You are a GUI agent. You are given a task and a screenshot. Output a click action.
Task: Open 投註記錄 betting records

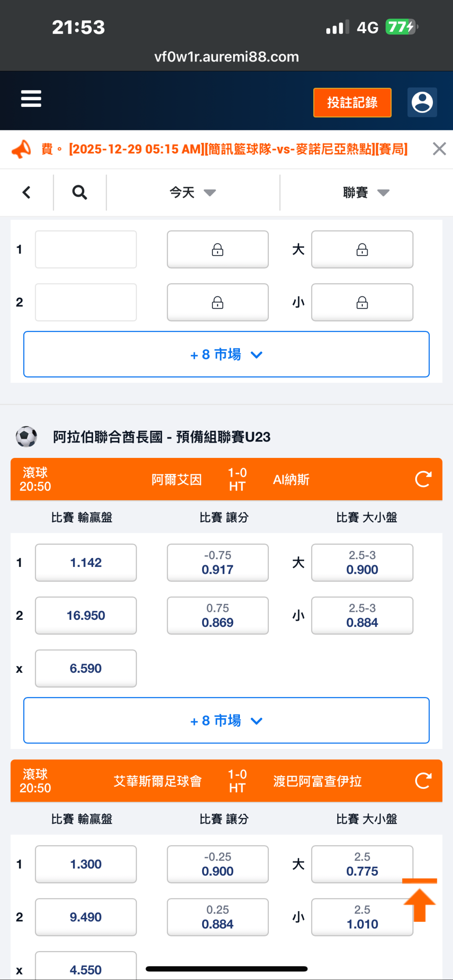tap(352, 102)
